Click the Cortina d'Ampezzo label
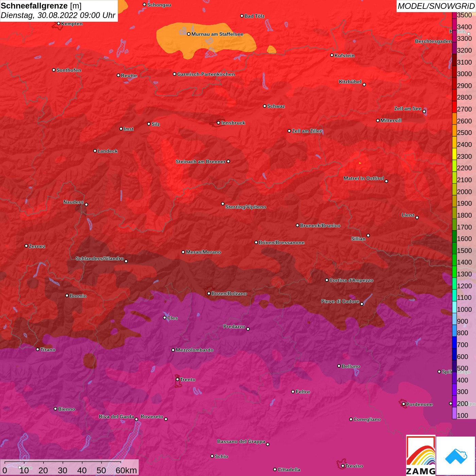 [x=351, y=280]
